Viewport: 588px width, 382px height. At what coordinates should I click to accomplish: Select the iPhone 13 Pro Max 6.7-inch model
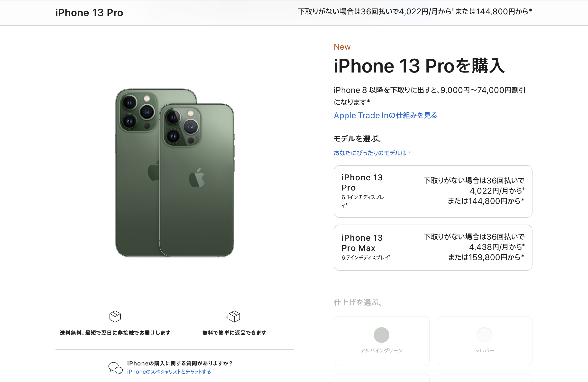(433, 247)
